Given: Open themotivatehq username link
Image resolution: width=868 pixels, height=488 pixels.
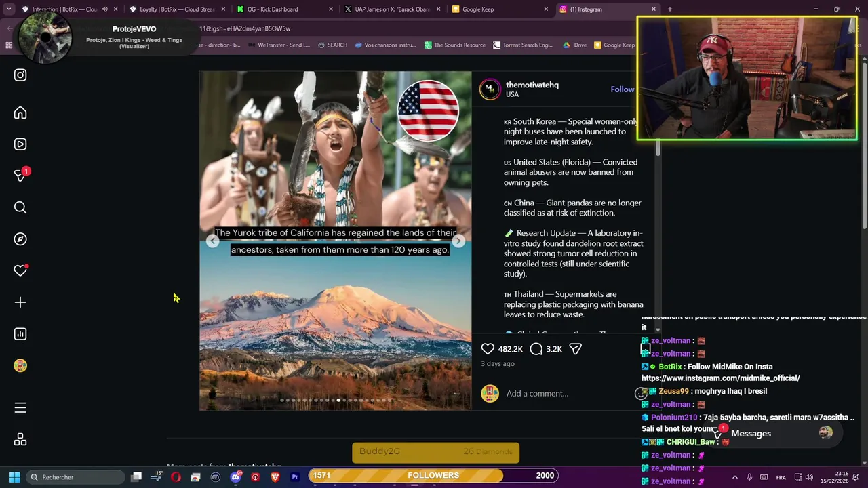Looking at the screenshot, I should pos(532,85).
